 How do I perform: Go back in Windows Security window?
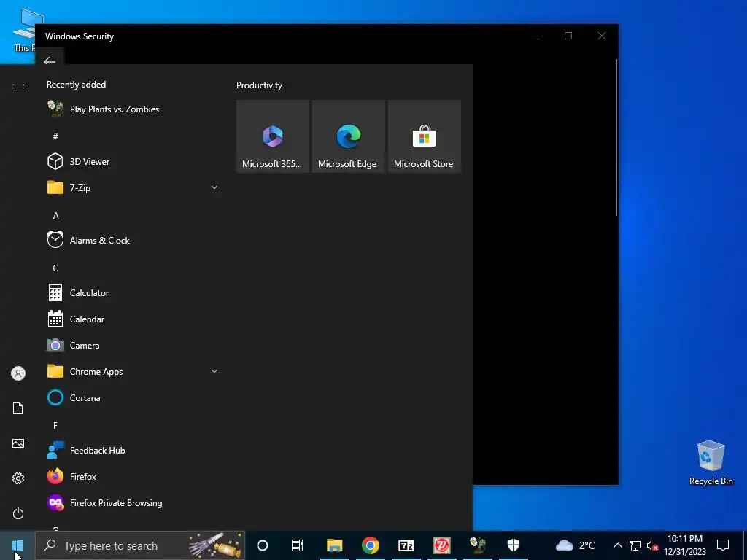click(50, 61)
